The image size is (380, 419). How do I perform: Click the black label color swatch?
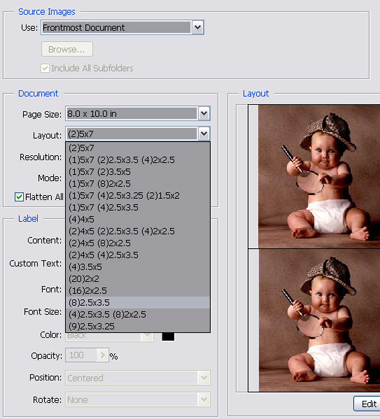[168, 336]
